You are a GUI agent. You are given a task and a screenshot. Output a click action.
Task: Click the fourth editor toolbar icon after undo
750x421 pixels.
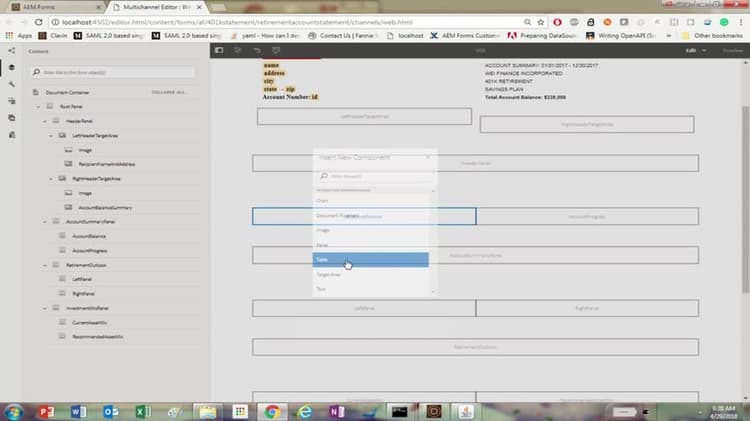276,50
